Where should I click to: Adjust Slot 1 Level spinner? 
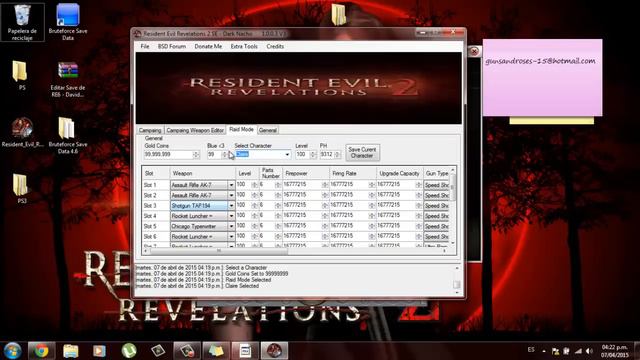pos(254,185)
